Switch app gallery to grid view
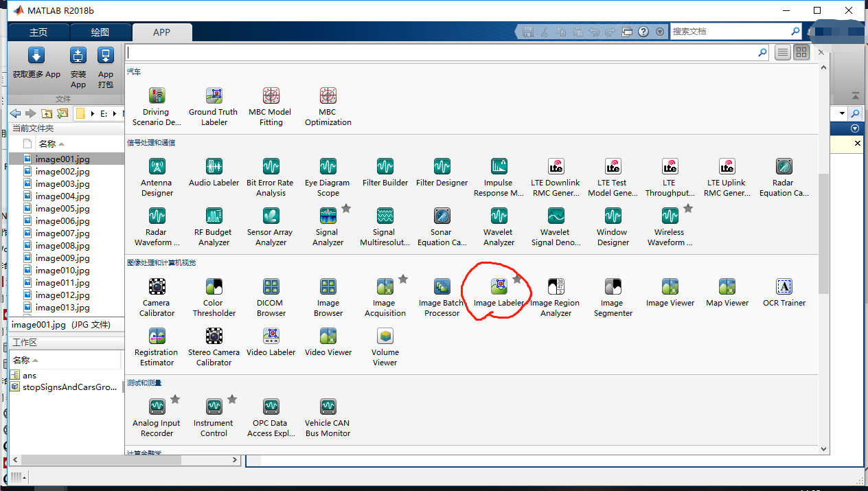The width and height of the screenshot is (868, 491). coord(801,52)
